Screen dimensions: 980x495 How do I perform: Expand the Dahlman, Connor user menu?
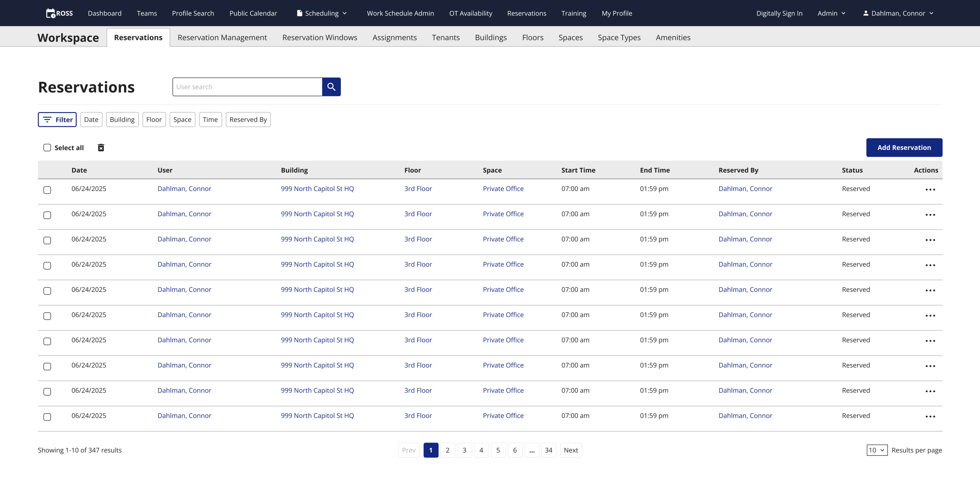pyautogui.click(x=898, y=13)
